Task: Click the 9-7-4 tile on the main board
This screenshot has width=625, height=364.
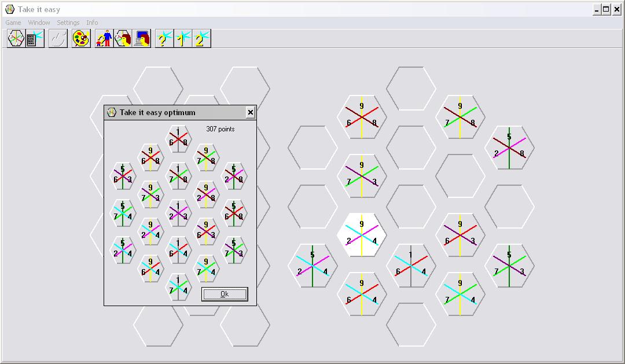Action: click(x=461, y=294)
